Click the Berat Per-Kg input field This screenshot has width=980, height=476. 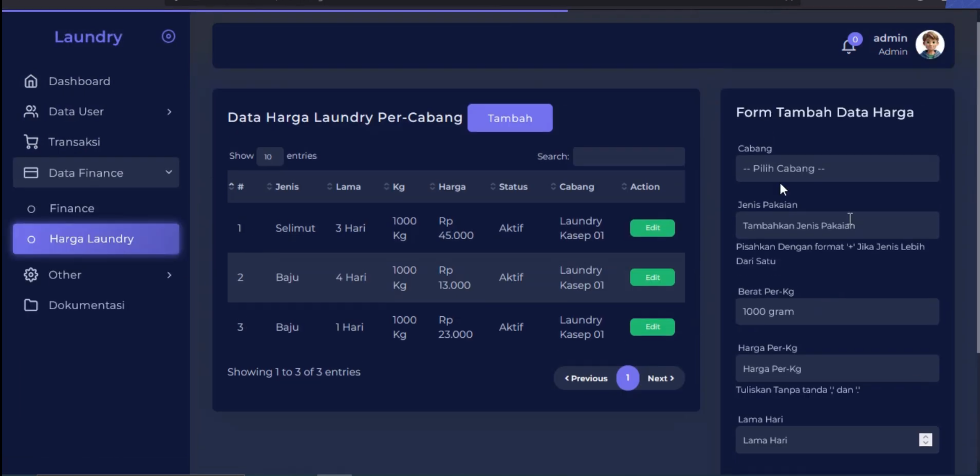tap(837, 312)
